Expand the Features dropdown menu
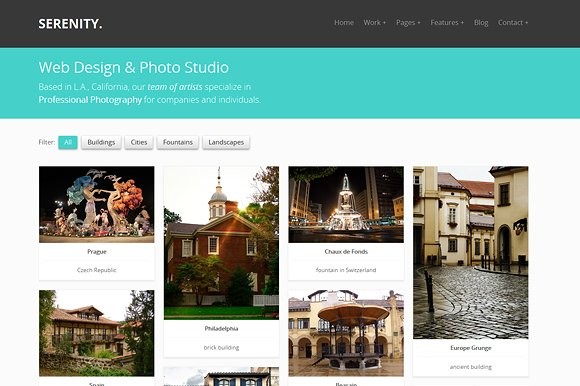Image resolution: width=580 pixels, height=386 pixels. (x=447, y=23)
